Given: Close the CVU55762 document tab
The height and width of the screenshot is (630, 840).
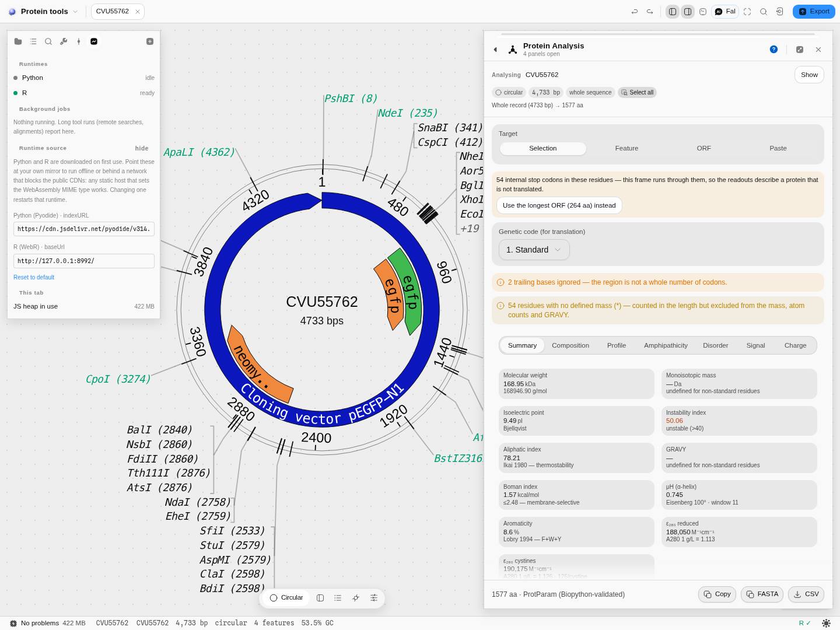Looking at the screenshot, I should point(138,12).
